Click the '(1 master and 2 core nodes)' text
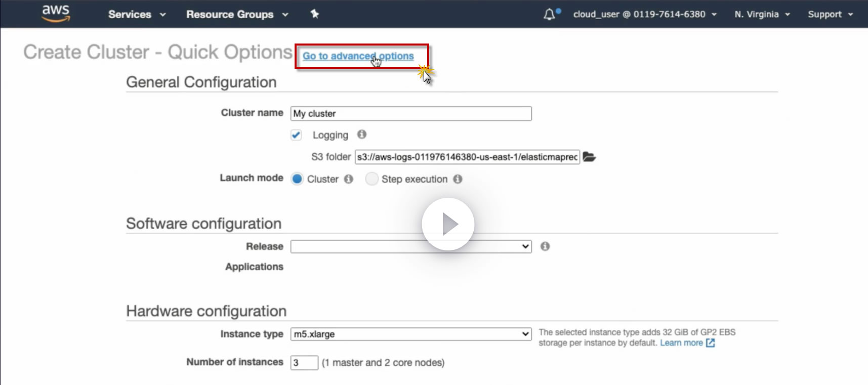The height and width of the screenshot is (385, 868). pyautogui.click(x=383, y=363)
